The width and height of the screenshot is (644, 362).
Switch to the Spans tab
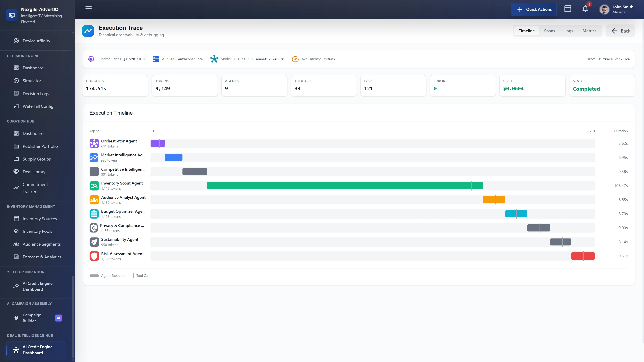[550, 31]
